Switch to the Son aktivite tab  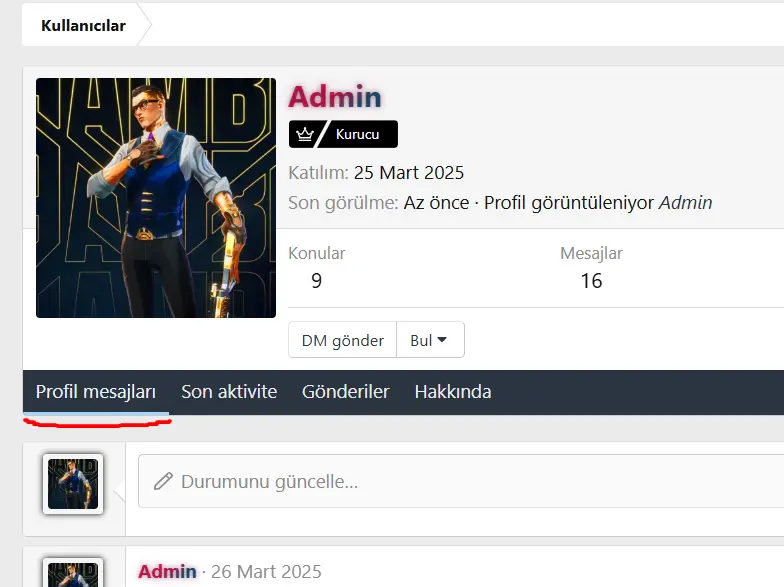(x=229, y=392)
